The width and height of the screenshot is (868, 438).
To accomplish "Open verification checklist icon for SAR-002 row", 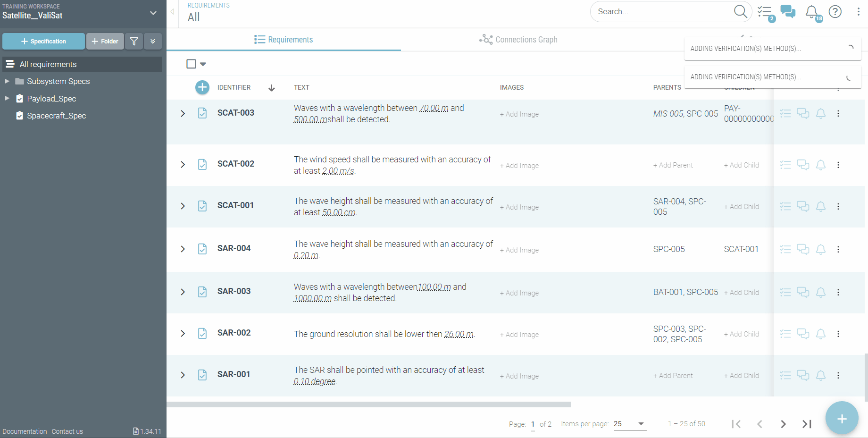I will pyautogui.click(x=785, y=334).
